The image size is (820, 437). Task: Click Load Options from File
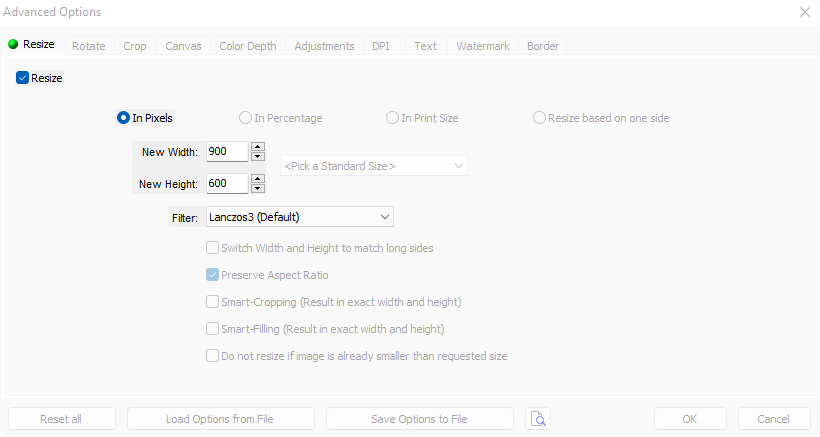click(x=221, y=419)
